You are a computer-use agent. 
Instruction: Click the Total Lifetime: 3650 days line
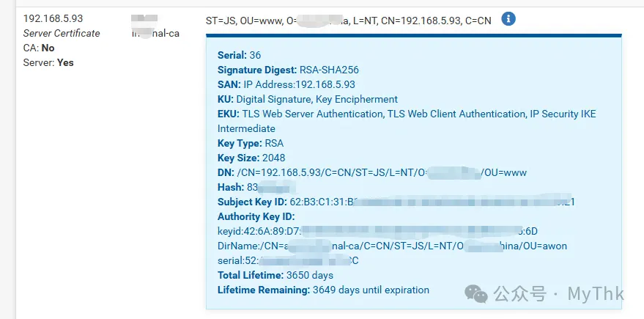[275, 275]
